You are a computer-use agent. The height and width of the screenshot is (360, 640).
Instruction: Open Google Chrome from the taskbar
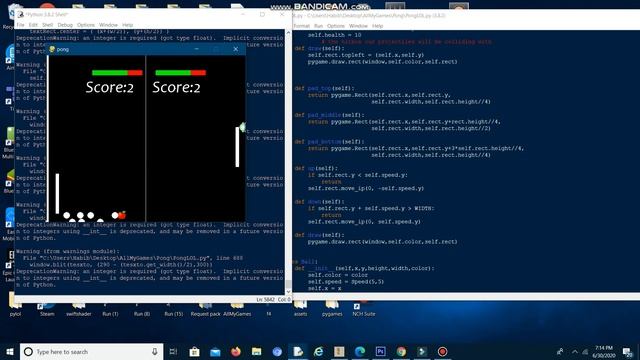(402, 351)
